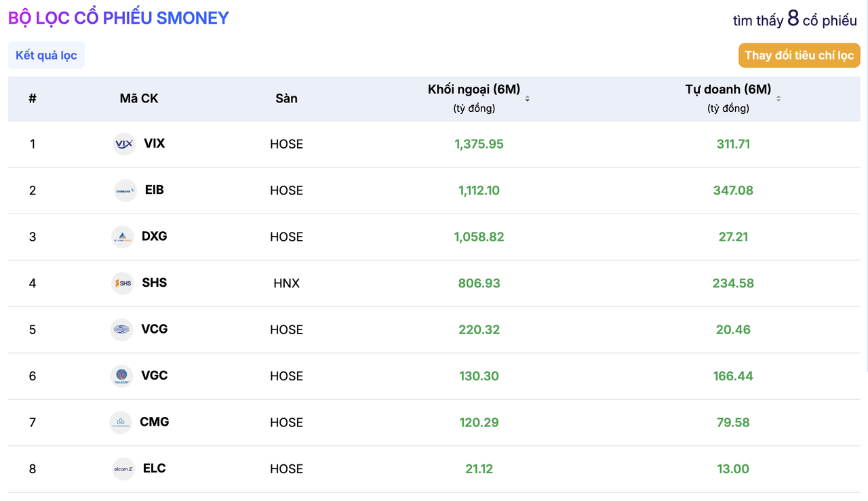Screen dimensions: 868x501
Task: Open CMG stock ticker link
Action: [155, 422]
